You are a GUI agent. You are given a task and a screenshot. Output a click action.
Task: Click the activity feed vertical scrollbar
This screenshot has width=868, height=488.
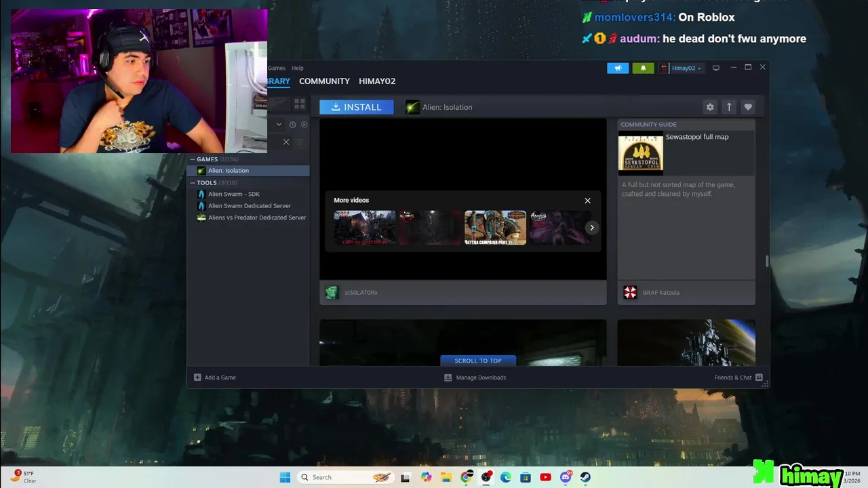[767, 262]
